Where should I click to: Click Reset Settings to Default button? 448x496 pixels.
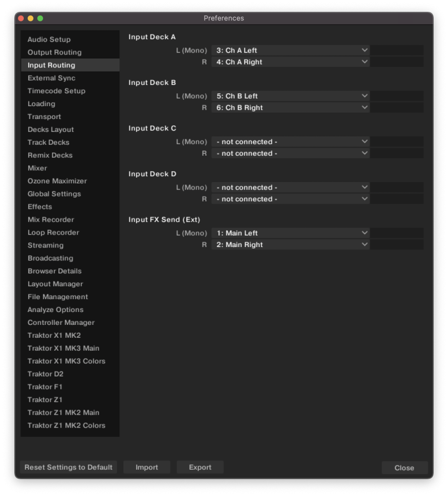68,467
